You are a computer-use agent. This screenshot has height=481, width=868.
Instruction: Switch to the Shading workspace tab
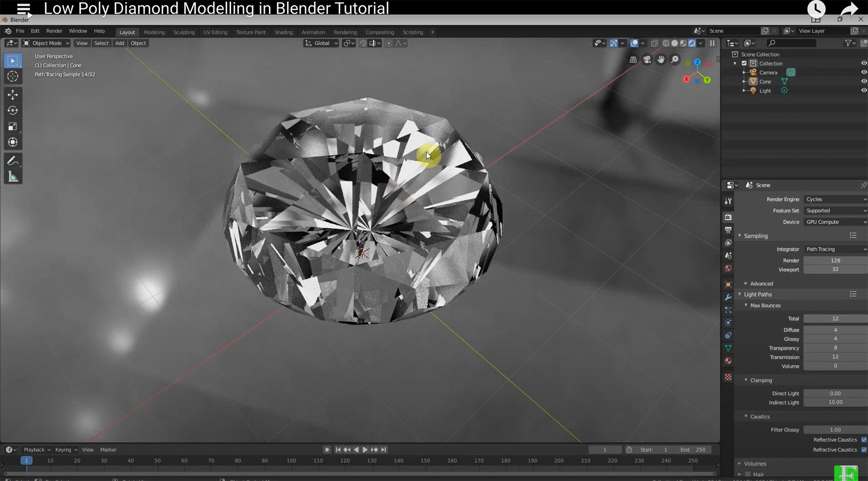coord(283,32)
